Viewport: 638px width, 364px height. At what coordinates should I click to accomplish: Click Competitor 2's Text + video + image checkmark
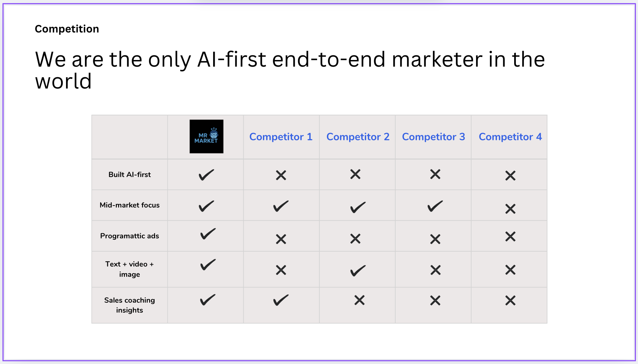358,271
